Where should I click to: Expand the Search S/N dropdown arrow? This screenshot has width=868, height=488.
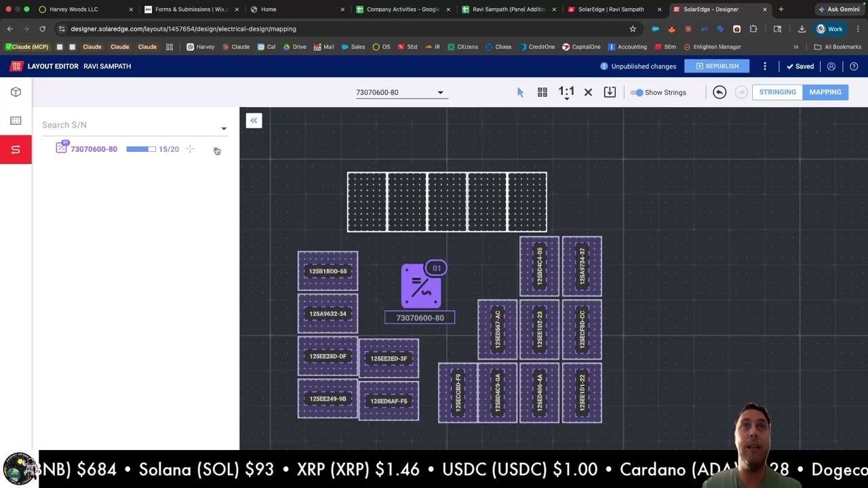224,128
